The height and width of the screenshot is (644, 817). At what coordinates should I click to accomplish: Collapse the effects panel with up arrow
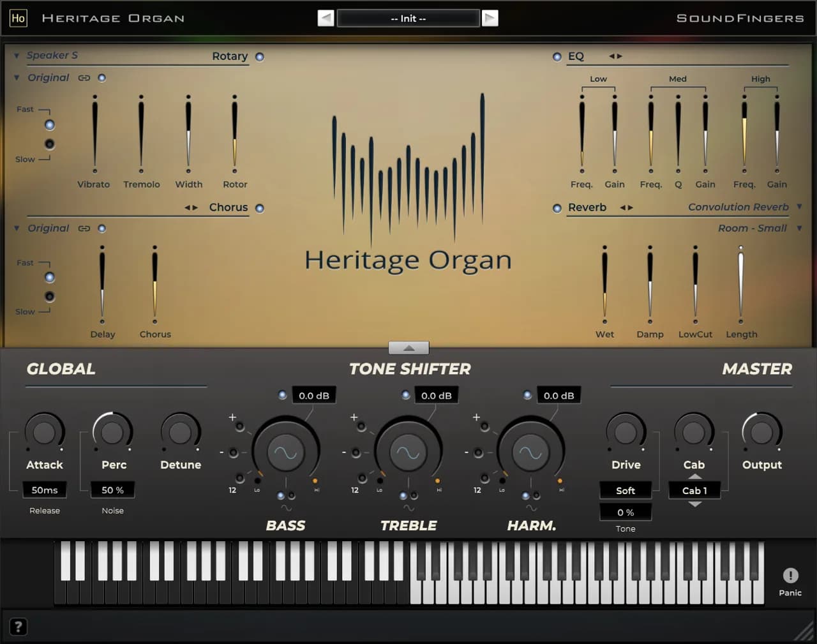click(408, 348)
